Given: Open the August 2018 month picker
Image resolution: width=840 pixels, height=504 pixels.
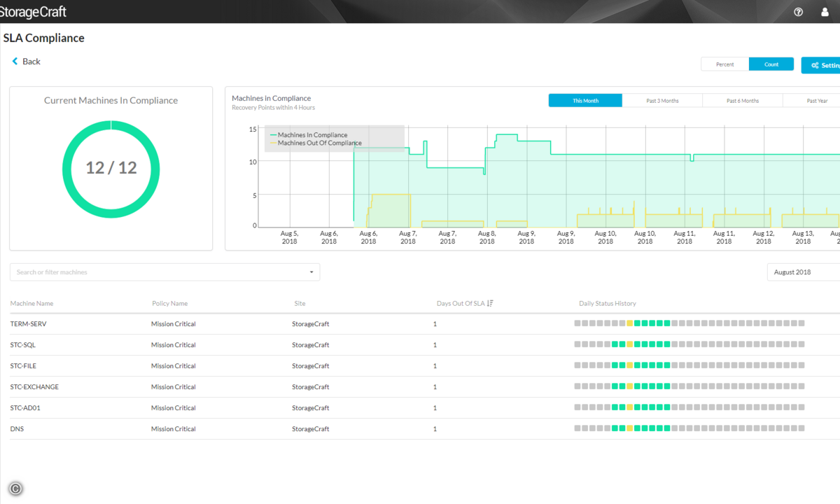Looking at the screenshot, I should (804, 272).
